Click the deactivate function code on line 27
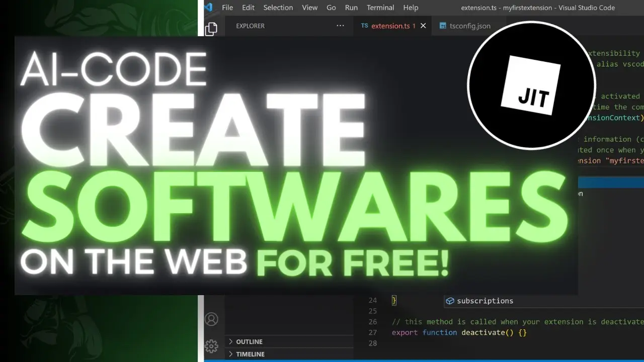Image resolution: width=644 pixels, height=362 pixels. tap(459, 332)
